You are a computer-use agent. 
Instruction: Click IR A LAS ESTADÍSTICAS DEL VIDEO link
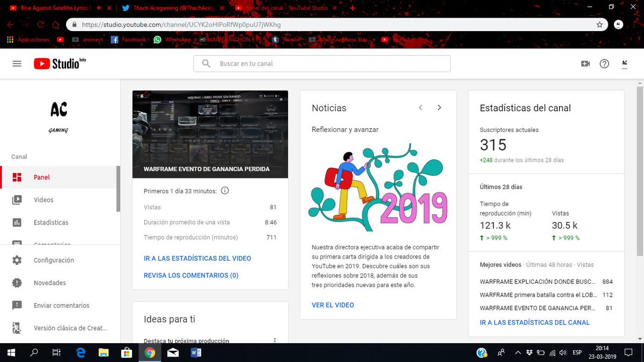197,258
